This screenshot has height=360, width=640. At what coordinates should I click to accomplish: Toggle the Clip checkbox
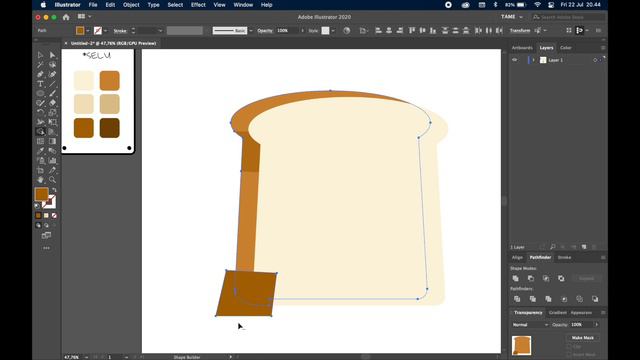click(569, 347)
